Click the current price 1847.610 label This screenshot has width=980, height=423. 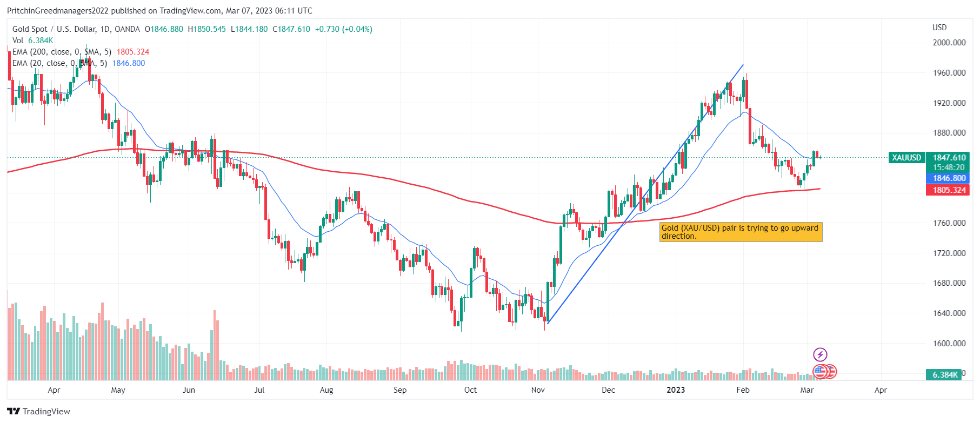(949, 158)
